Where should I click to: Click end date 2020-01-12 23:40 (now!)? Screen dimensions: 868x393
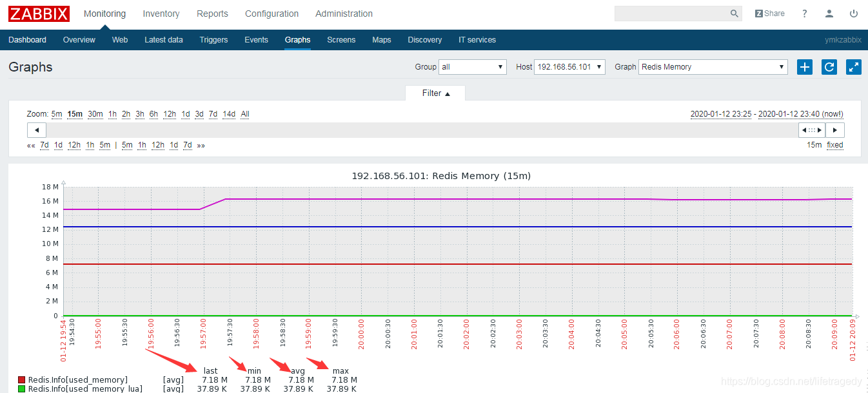(801, 114)
